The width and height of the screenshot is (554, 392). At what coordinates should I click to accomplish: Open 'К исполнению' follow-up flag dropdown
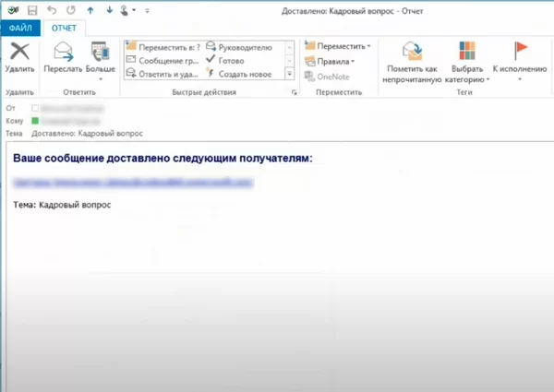click(x=519, y=60)
